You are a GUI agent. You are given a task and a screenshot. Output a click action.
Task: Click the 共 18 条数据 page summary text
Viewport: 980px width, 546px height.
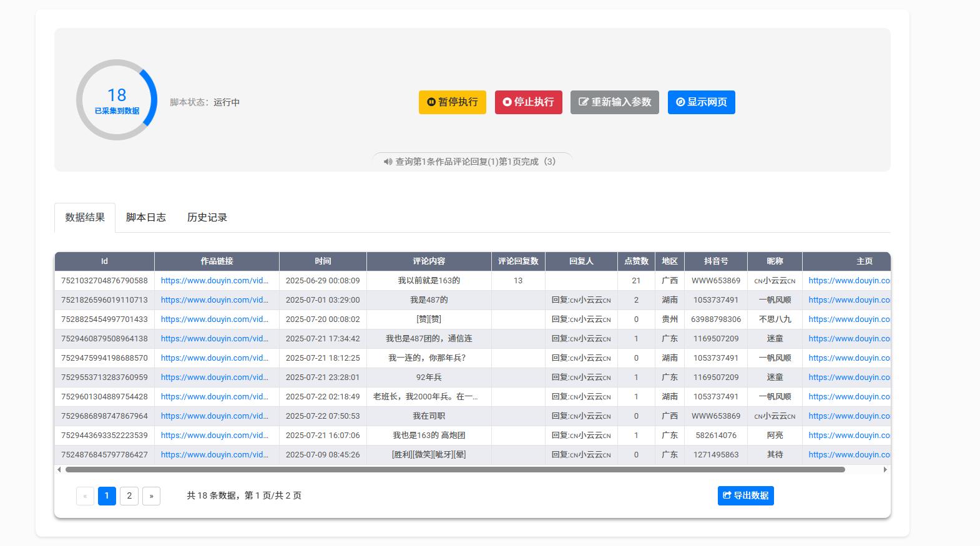(x=244, y=495)
